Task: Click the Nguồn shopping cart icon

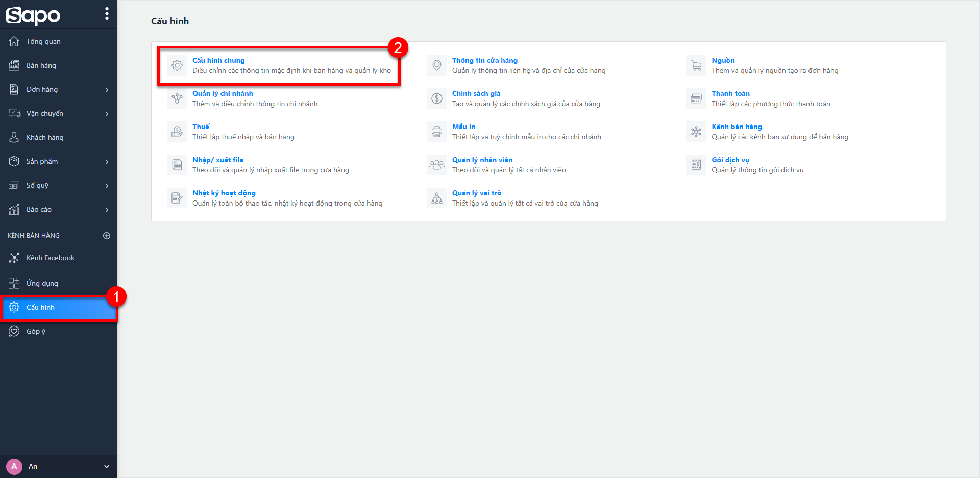Action: (x=696, y=65)
